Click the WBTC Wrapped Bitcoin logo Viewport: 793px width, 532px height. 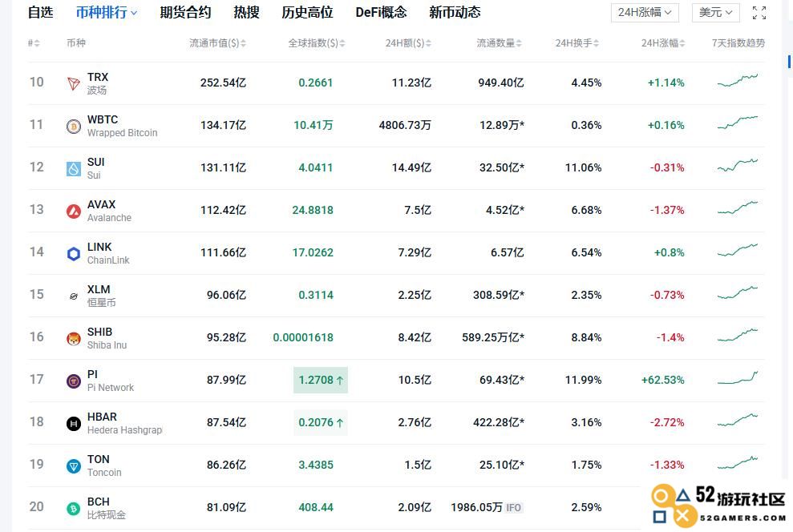pos(74,126)
